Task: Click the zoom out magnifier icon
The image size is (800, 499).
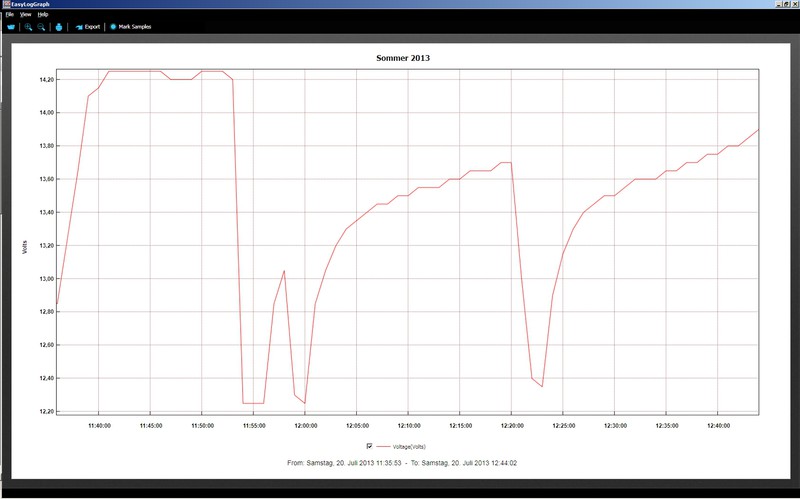Action: [x=42, y=27]
